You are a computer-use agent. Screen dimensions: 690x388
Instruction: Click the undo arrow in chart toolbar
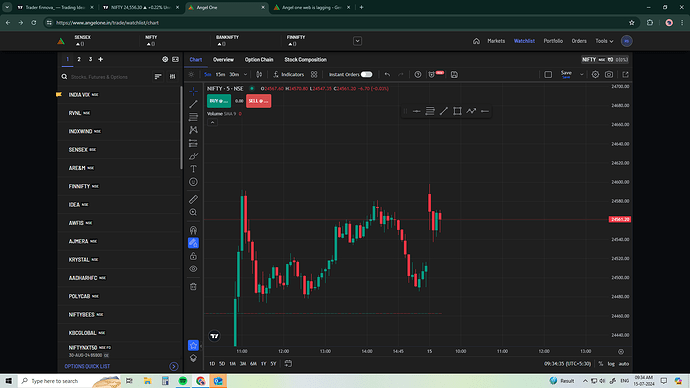(387, 75)
